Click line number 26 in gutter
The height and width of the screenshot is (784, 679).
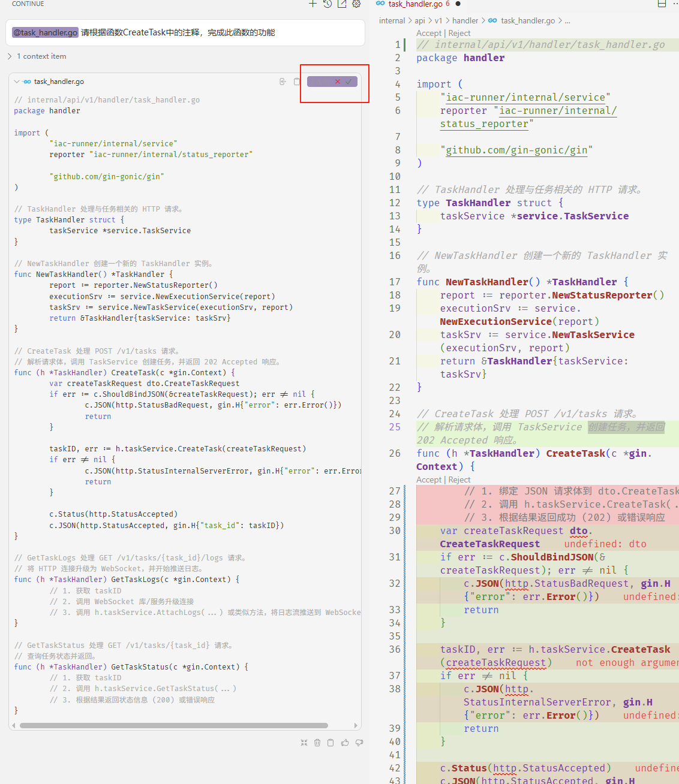click(x=395, y=454)
